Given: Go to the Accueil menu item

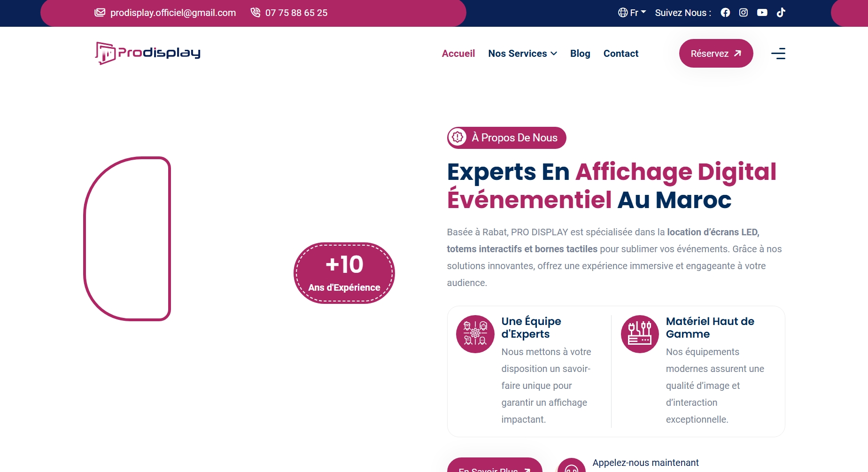Looking at the screenshot, I should pos(458,54).
